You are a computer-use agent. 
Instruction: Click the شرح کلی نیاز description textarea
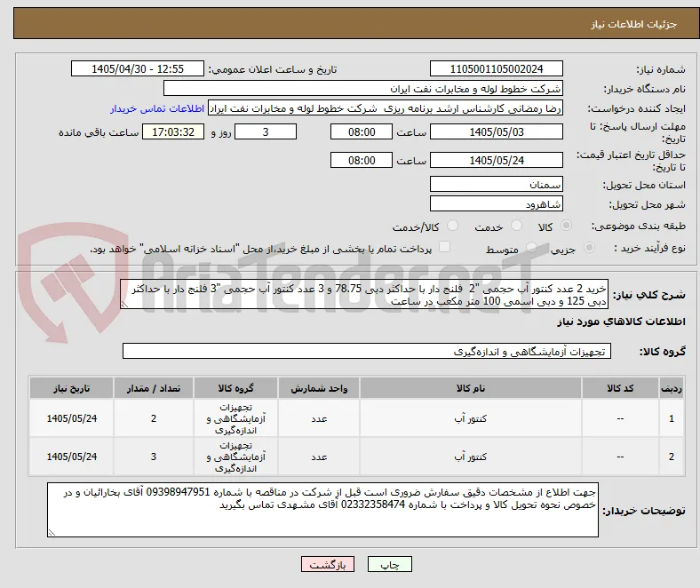[364, 294]
